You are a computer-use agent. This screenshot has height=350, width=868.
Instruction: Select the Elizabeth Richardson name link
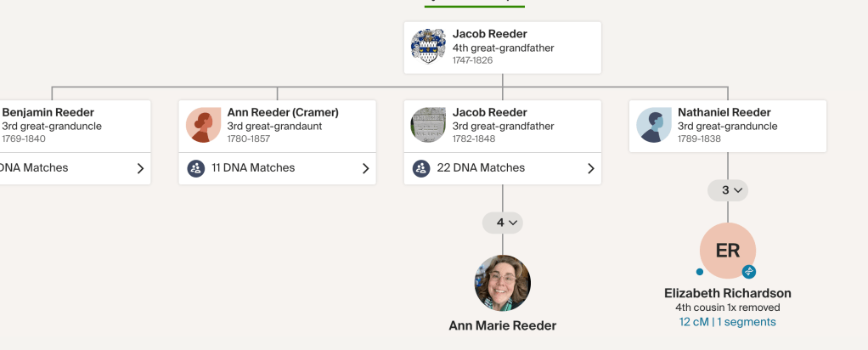pos(727,293)
